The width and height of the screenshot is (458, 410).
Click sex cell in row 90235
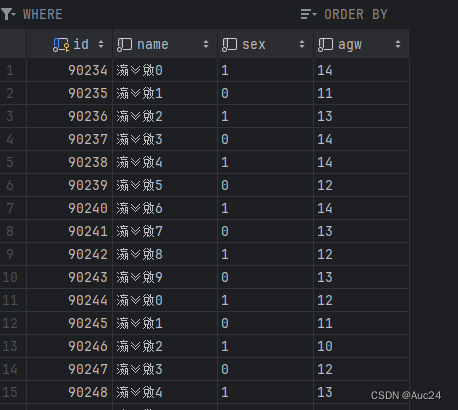pyautogui.click(x=265, y=93)
